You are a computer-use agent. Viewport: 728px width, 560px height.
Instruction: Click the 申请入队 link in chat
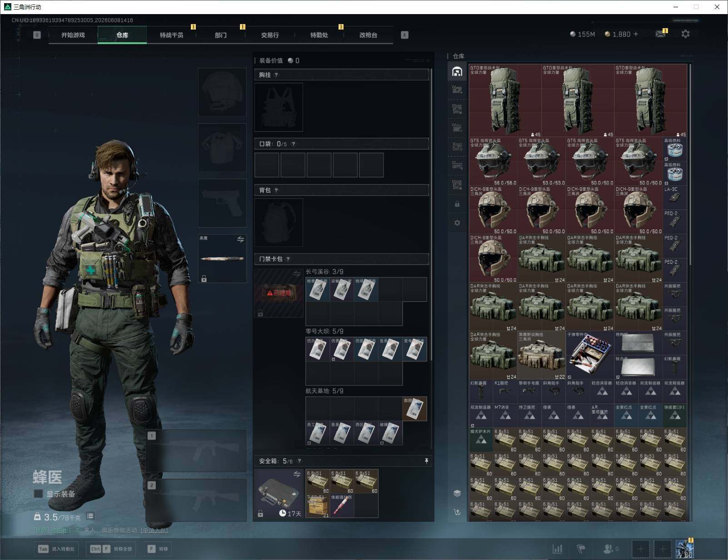click(155, 530)
